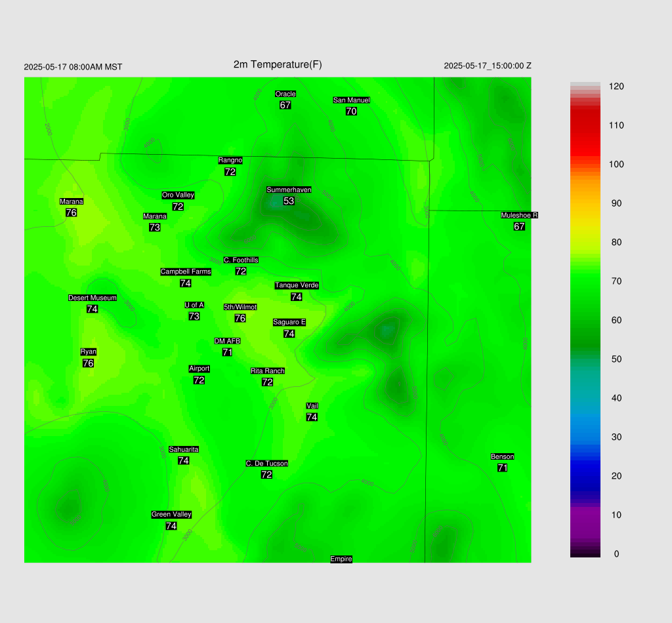This screenshot has height=623, width=672.
Task: Click the blue 20 band of the colorbar
Action: [585, 476]
